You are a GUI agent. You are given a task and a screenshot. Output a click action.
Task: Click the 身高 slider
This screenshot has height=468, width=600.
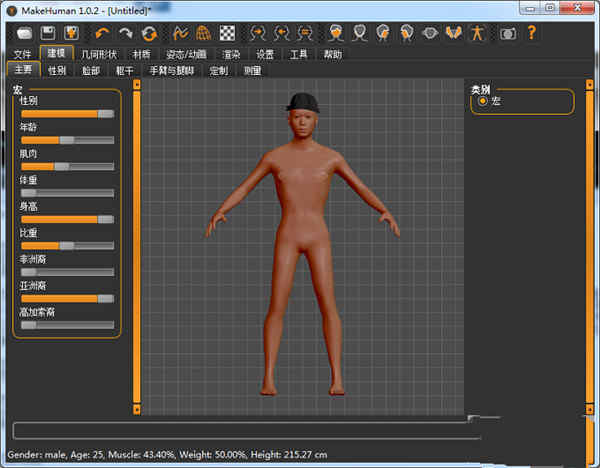(67, 219)
